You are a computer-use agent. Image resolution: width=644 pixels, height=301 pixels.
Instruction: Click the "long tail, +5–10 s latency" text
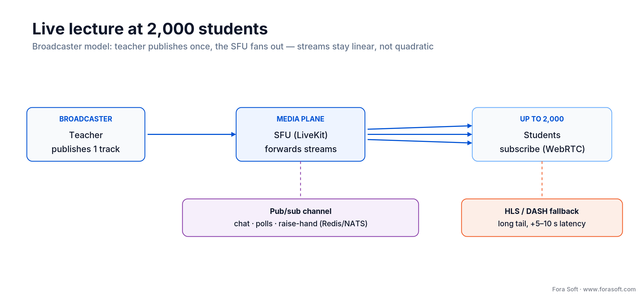542,224
